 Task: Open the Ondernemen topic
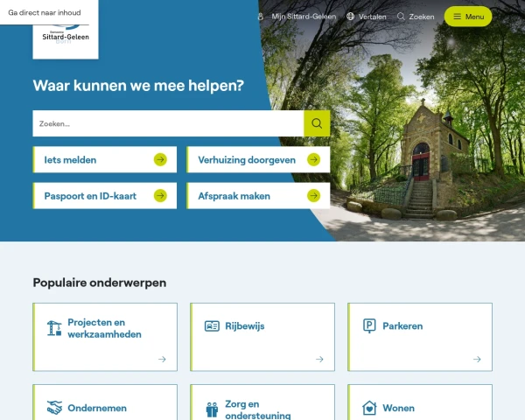coord(105,402)
